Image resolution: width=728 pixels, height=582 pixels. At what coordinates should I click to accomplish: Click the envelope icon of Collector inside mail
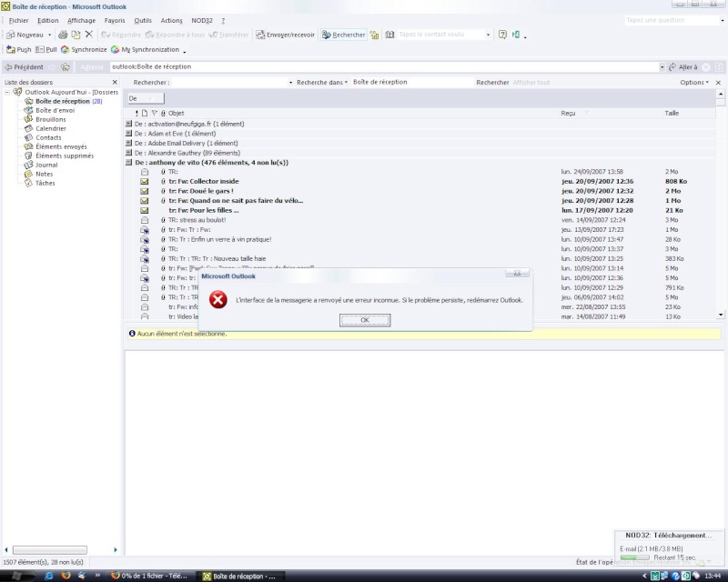(x=145, y=182)
